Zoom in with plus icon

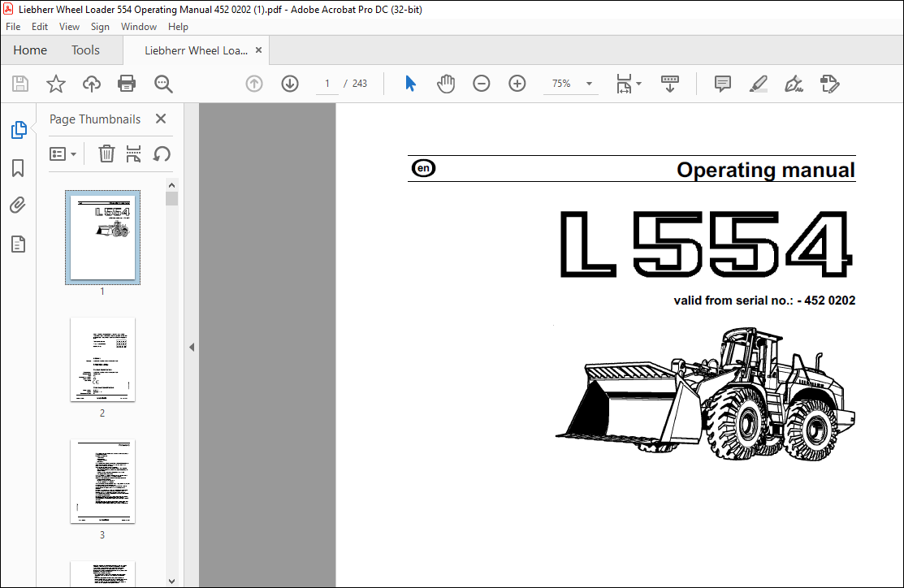point(517,84)
